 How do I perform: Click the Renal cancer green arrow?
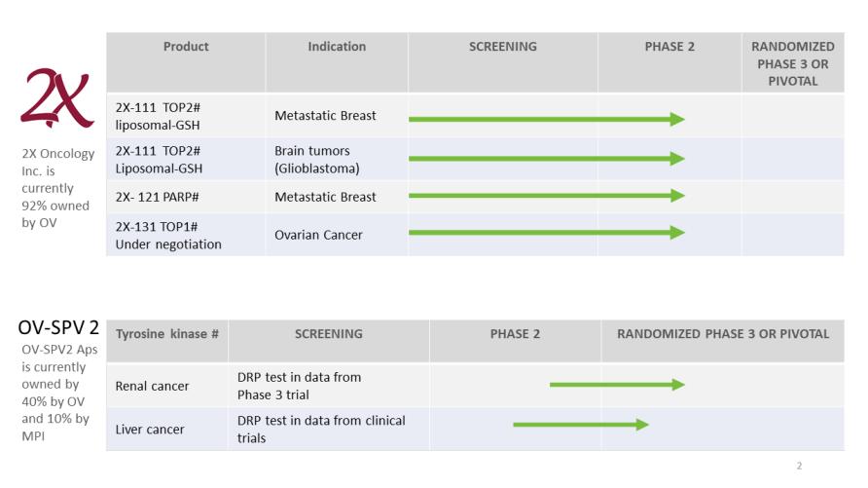pyautogui.click(x=617, y=385)
